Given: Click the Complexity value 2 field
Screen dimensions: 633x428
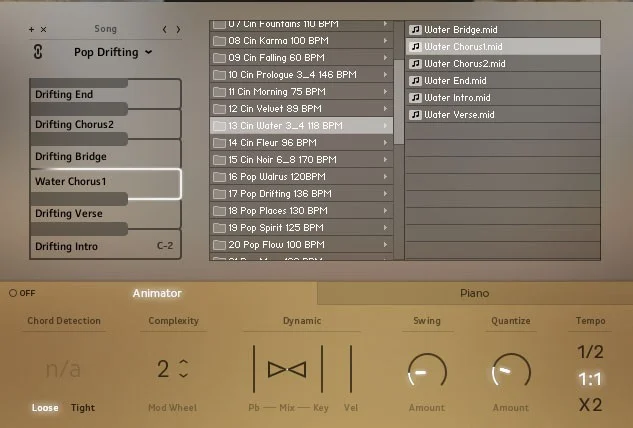Looking at the screenshot, I should coord(163,369).
